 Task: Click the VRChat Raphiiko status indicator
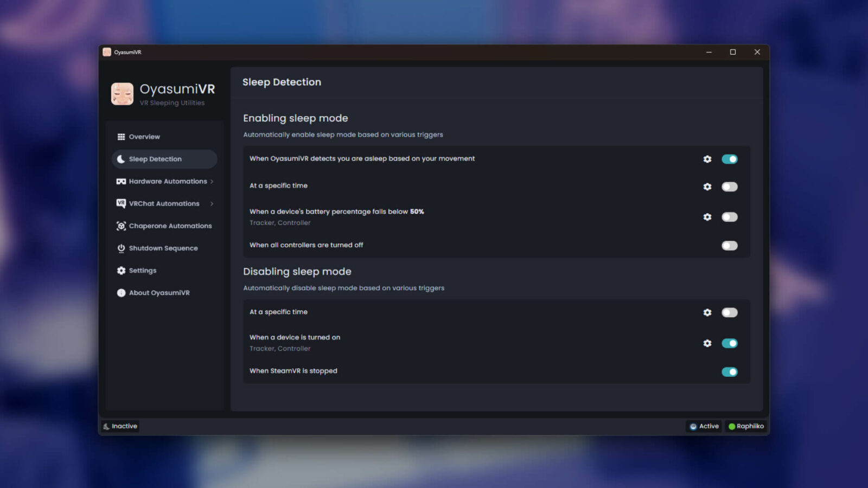click(746, 426)
